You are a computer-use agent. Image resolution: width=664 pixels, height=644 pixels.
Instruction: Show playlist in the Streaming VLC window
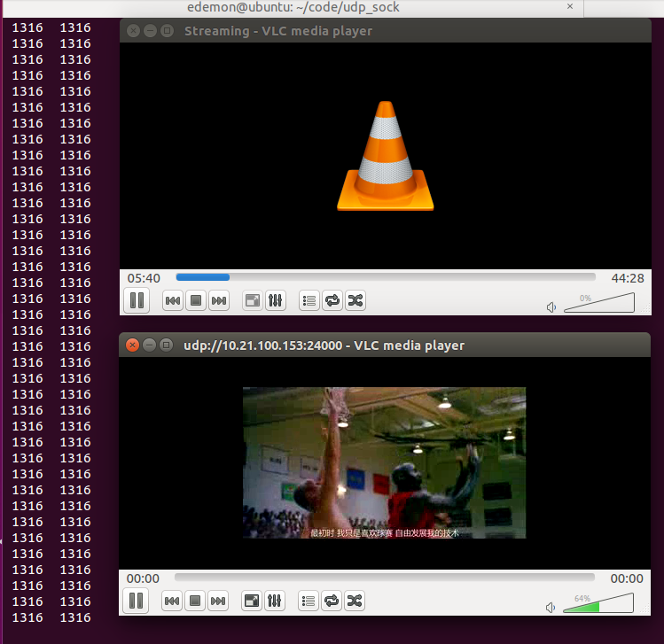309,301
